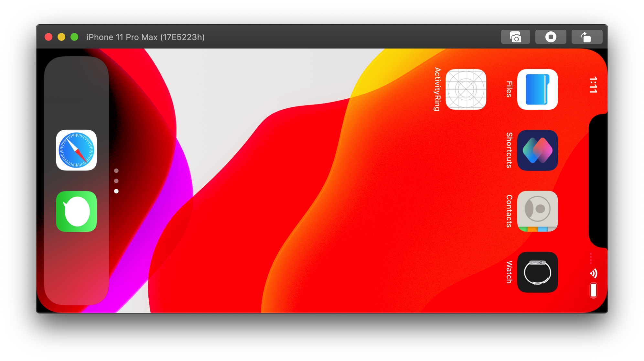Viewport: 644px width, 361px height.
Task: Open Messages from the dock
Action: (76, 211)
